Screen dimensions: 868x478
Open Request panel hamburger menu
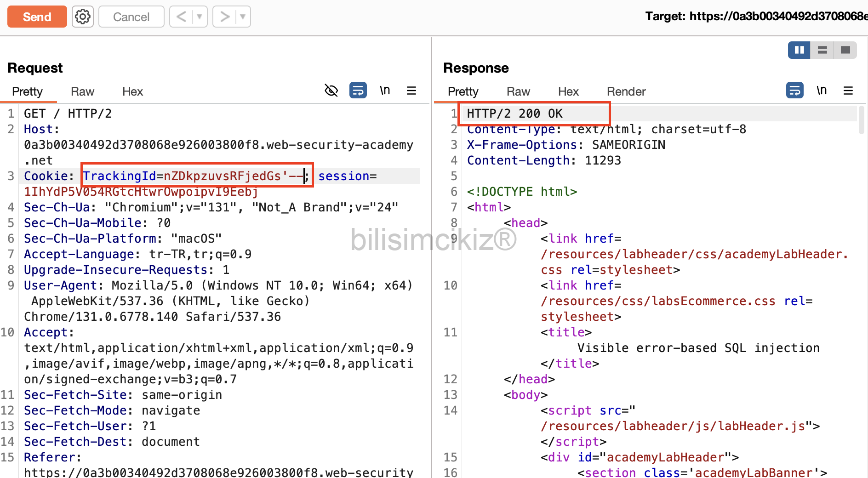(411, 91)
